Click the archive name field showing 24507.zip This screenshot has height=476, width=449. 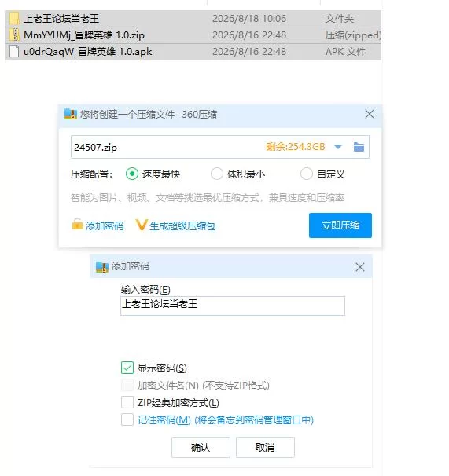[220, 147]
